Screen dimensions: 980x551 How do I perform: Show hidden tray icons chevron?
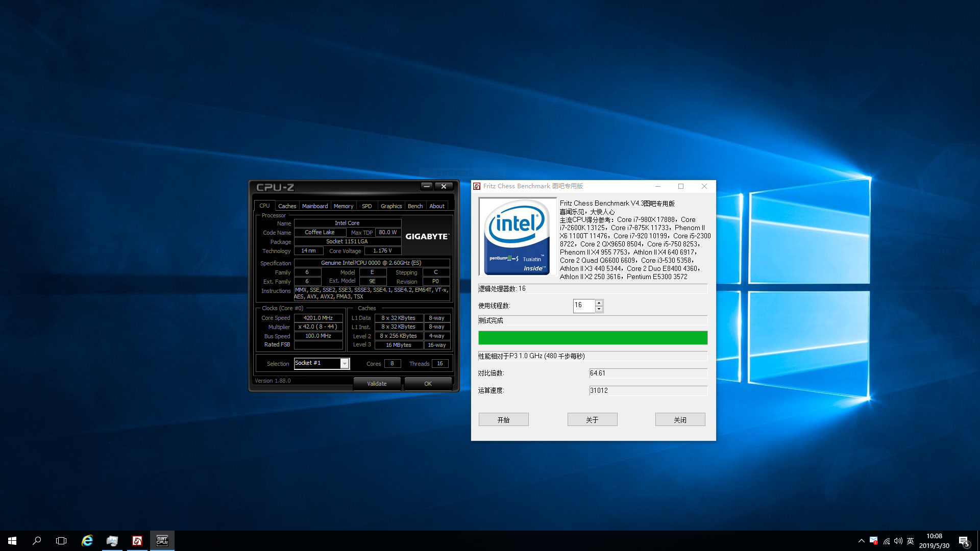click(x=862, y=541)
